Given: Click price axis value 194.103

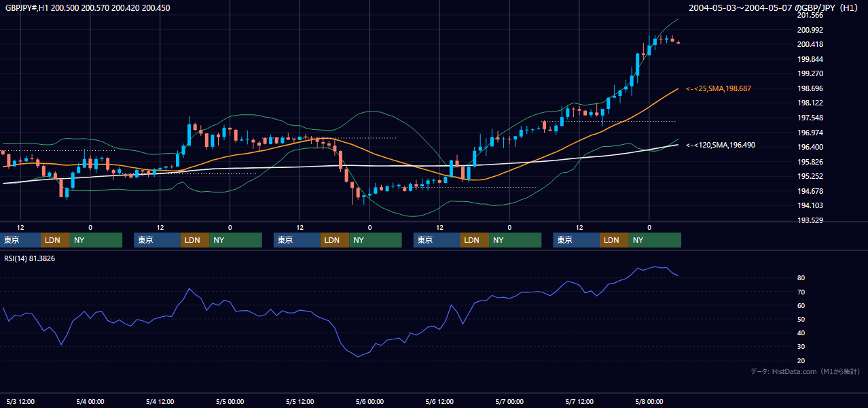Looking at the screenshot, I should [x=810, y=205].
